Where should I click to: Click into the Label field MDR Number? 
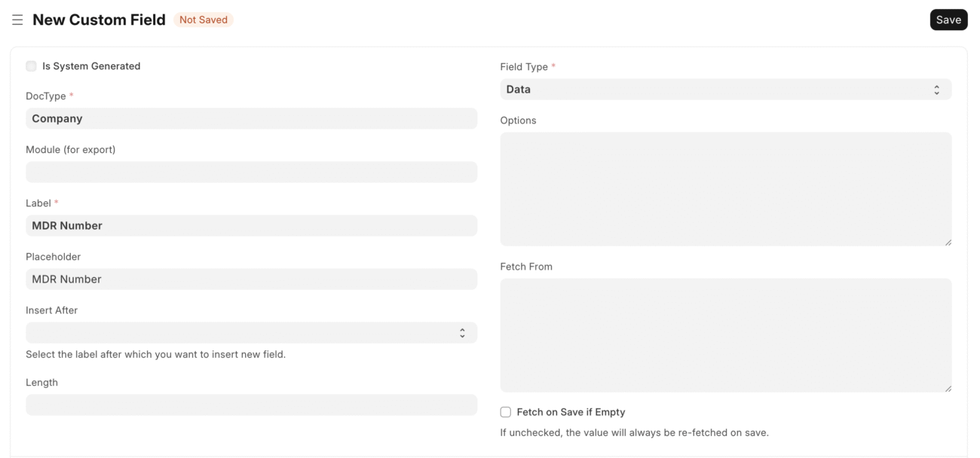(251, 225)
